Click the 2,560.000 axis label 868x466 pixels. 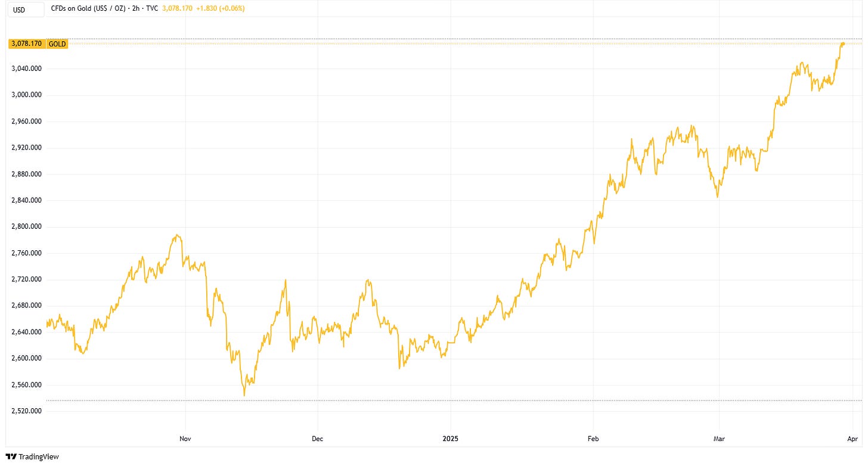(x=26, y=384)
